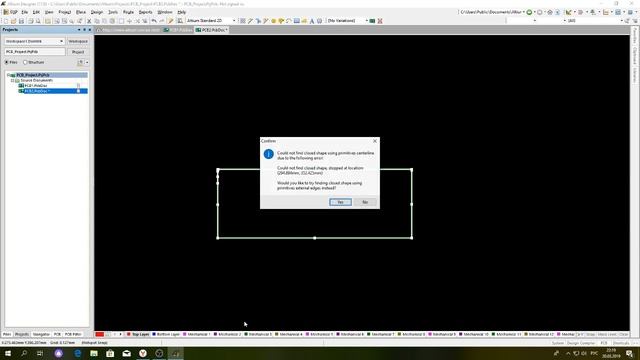The image size is (640, 360).
Task: Open Microsoft Store from the taskbar
Action: click(110, 353)
